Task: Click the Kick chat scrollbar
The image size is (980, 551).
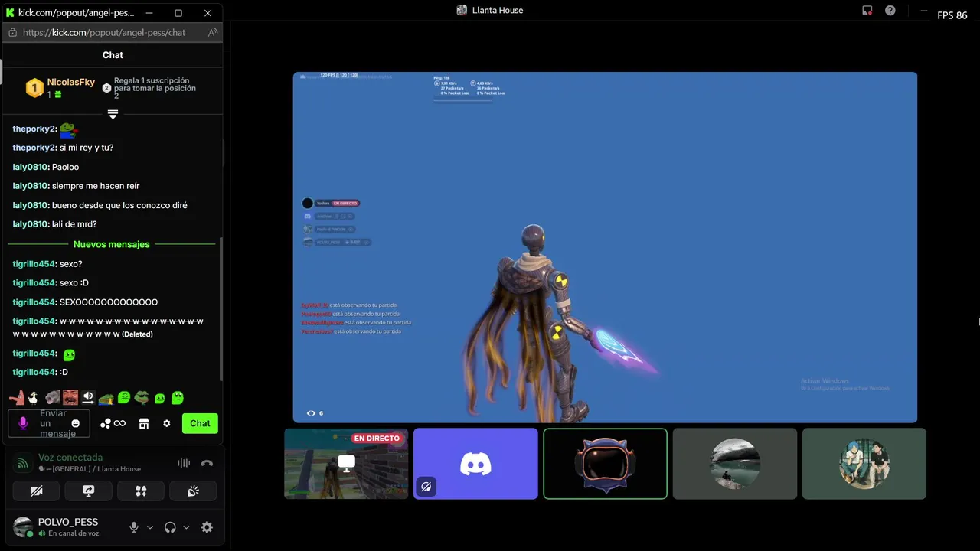Action: tap(222, 308)
